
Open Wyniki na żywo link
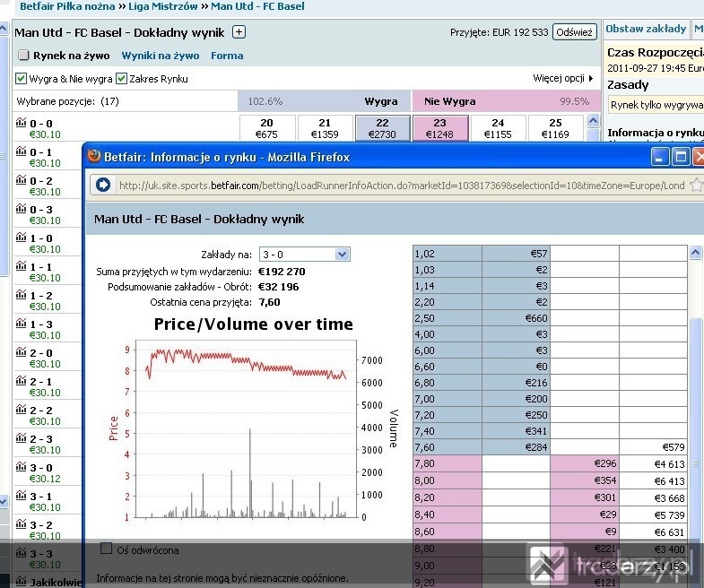(x=161, y=56)
